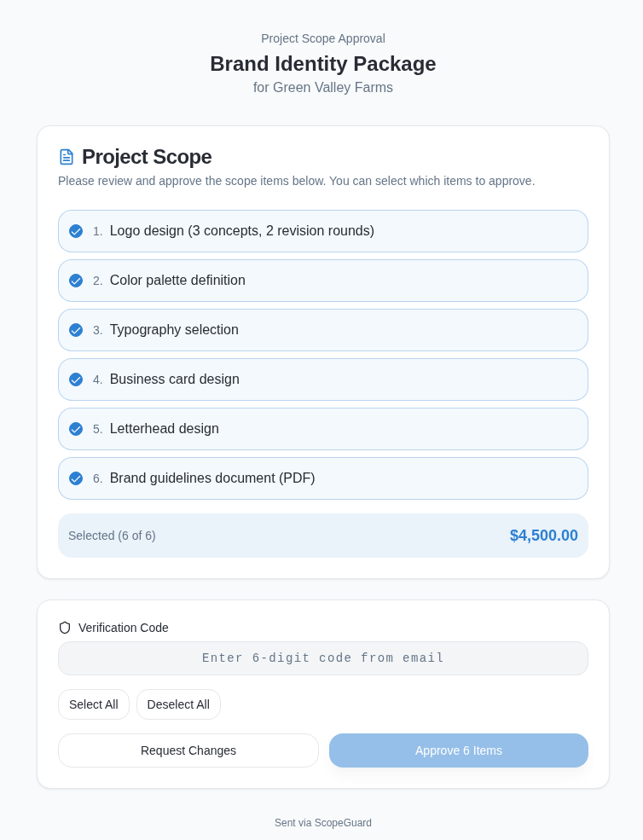Click the shield icon beside Verification Code

(x=65, y=628)
